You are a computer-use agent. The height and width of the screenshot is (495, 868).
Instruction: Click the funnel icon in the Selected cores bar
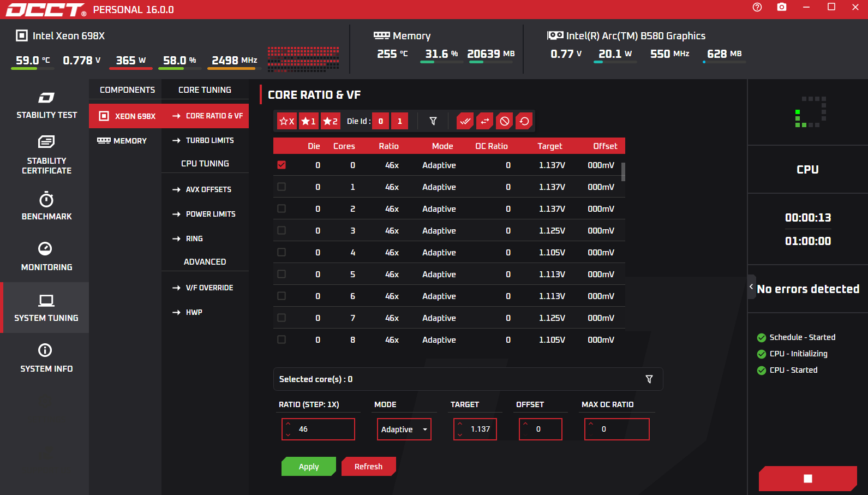coord(649,379)
